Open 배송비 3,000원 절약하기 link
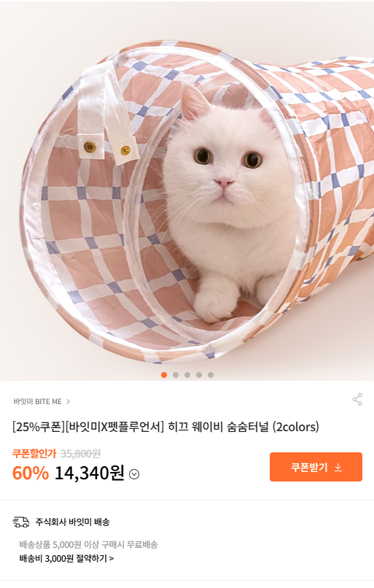The height and width of the screenshot is (588, 374). (66, 558)
